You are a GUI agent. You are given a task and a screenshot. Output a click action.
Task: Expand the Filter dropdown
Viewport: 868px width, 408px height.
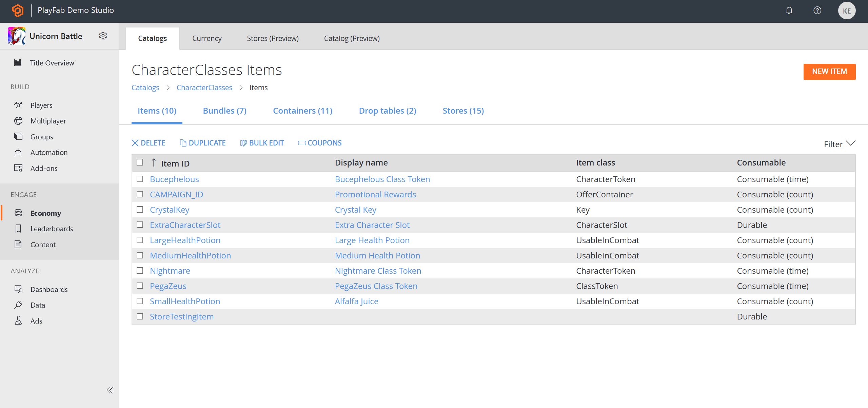839,143
